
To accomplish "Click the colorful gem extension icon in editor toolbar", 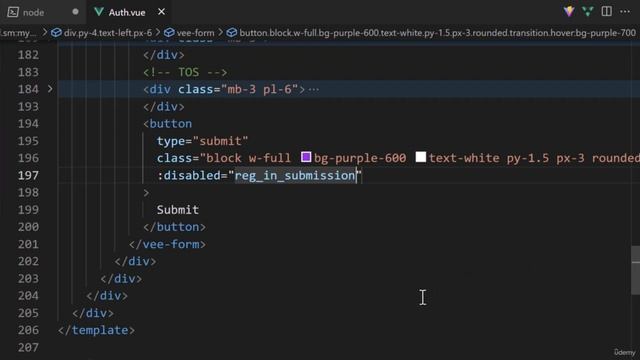I will pyautogui.click(x=569, y=11).
